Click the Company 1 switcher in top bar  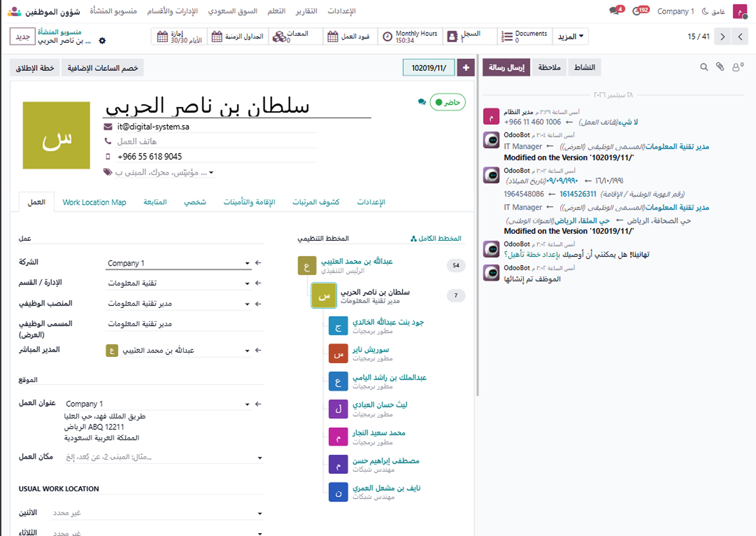pos(675,11)
